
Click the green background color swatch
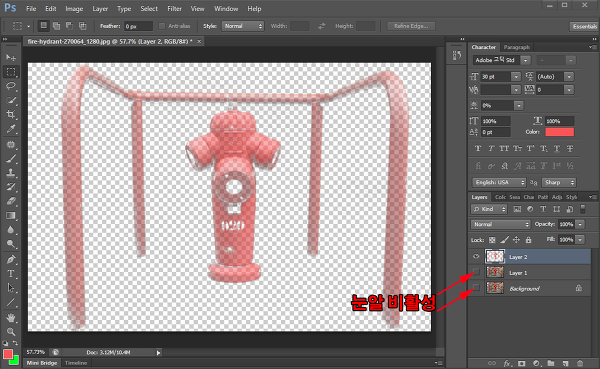click(x=15, y=361)
